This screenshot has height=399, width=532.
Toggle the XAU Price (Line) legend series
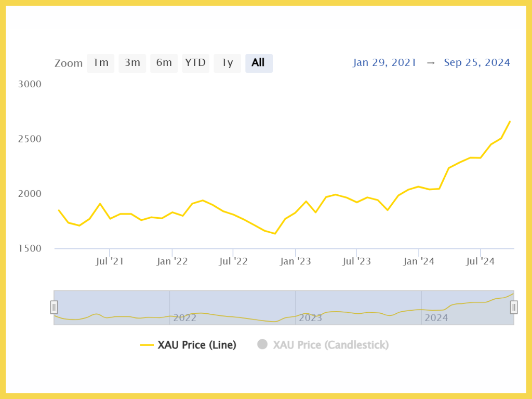coord(188,345)
